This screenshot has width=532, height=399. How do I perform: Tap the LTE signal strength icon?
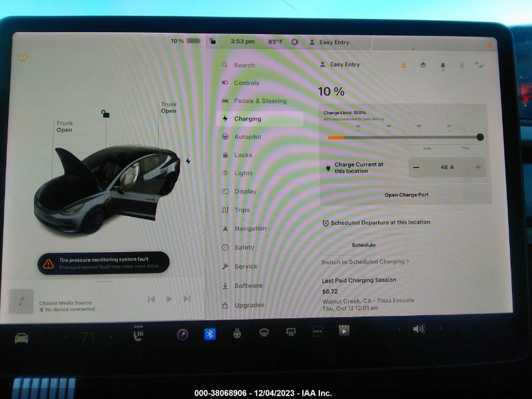click(479, 65)
